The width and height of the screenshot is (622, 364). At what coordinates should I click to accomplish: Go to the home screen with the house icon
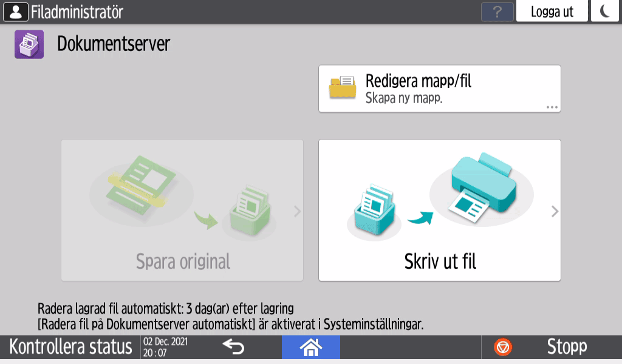[310, 348]
